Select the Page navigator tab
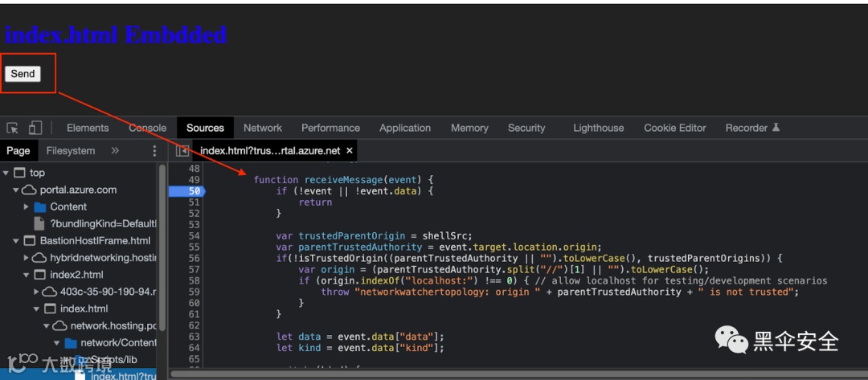This screenshot has width=868, height=380. tap(18, 150)
